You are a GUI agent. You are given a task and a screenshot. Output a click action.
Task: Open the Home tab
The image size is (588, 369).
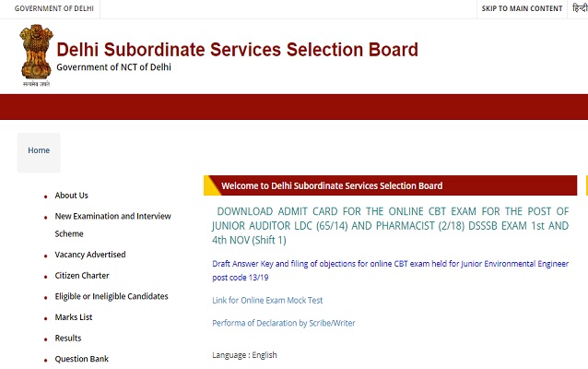[39, 151]
